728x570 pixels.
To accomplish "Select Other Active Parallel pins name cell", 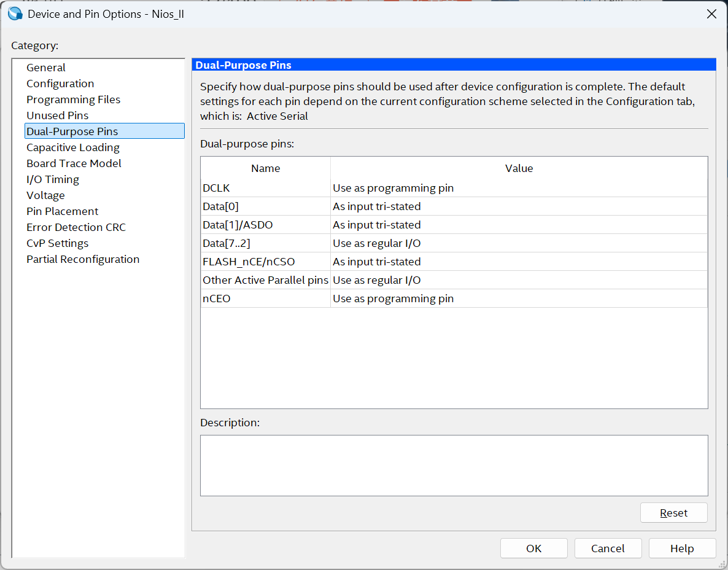I will tap(266, 280).
